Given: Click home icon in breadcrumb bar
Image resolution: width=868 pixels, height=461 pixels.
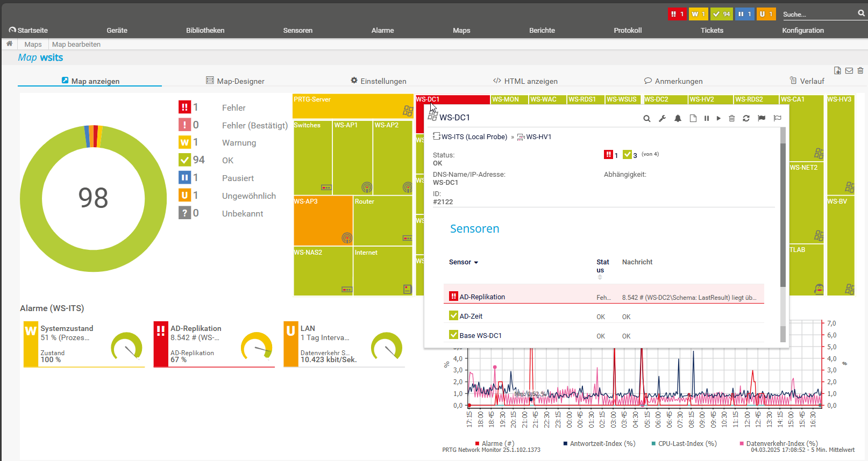Looking at the screenshot, I should coord(9,44).
